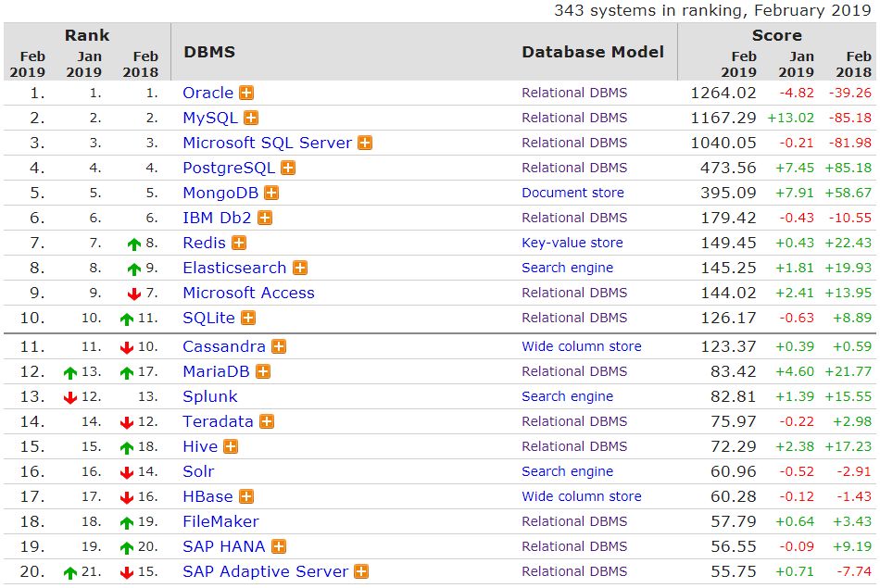Expand details icon next to Microsoft SQL Server

[x=365, y=143]
